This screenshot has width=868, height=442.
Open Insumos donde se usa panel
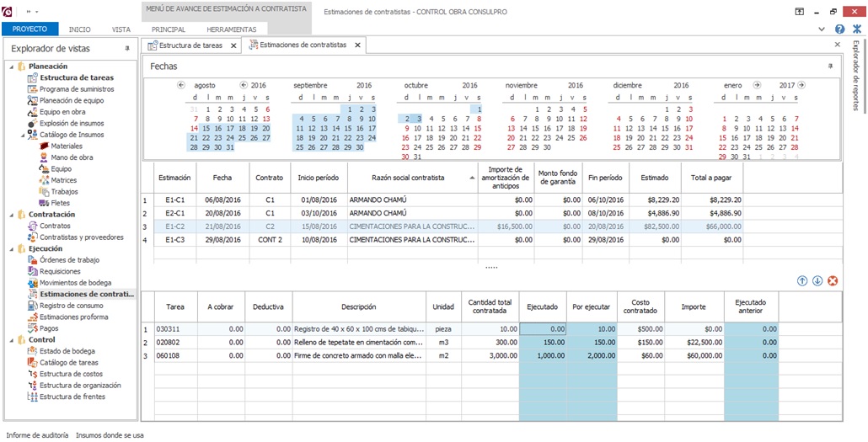110,435
